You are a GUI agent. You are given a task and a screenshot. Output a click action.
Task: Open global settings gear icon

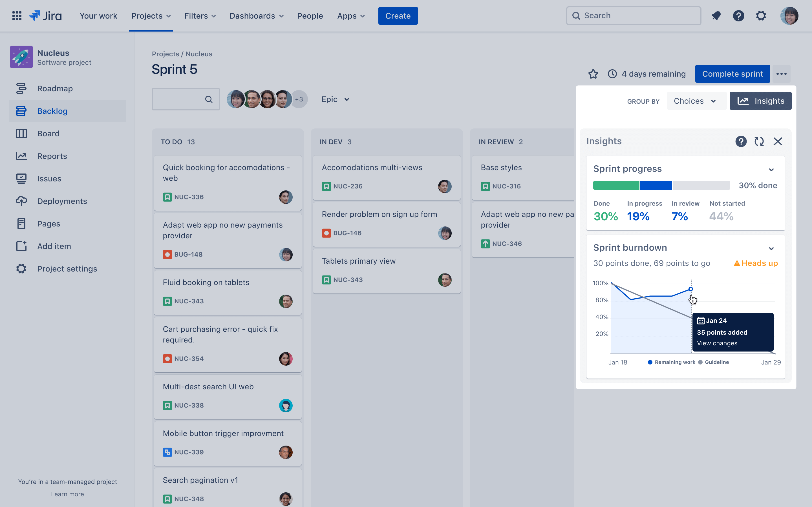(x=761, y=16)
